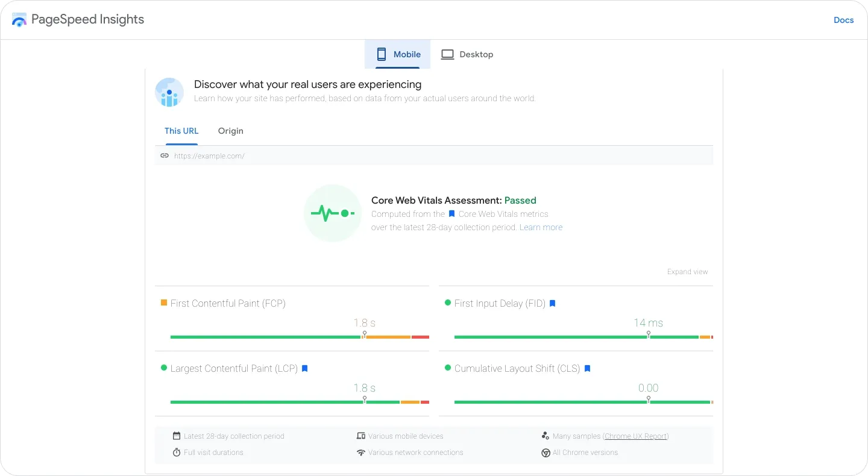Click the Mobile phone icon

pyautogui.click(x=381, y=54)
